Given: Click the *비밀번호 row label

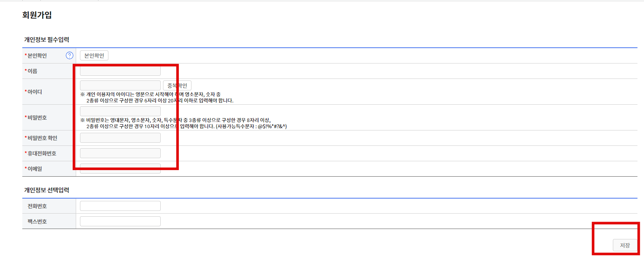Looking at the screenshot, I should (x=36, y=118).
